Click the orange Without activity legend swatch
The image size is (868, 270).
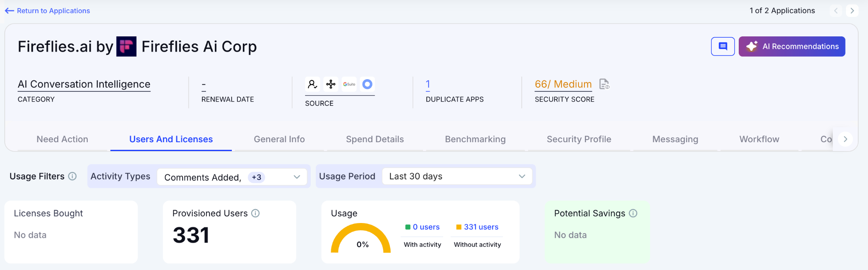coord(459,227)
